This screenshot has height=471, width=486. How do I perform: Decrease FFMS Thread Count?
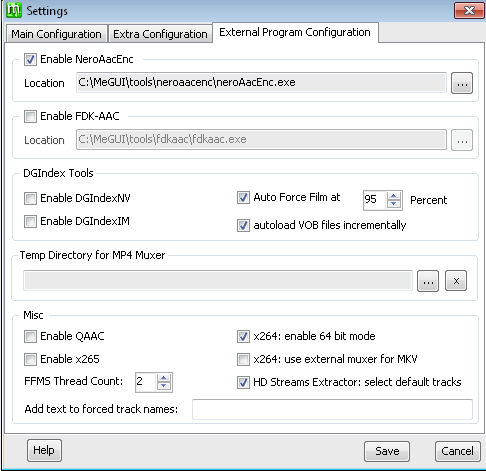pyautogui.click(x=163, y=386)
